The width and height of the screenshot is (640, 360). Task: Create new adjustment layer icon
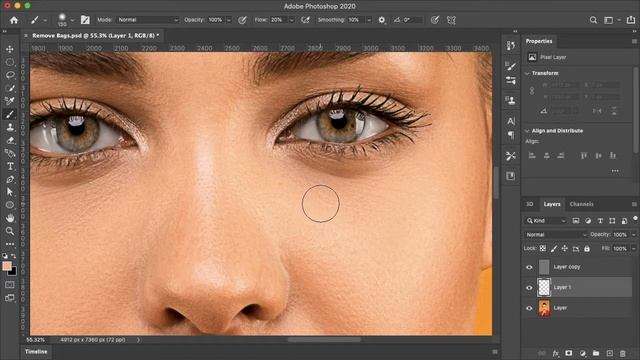click(582, 353)
